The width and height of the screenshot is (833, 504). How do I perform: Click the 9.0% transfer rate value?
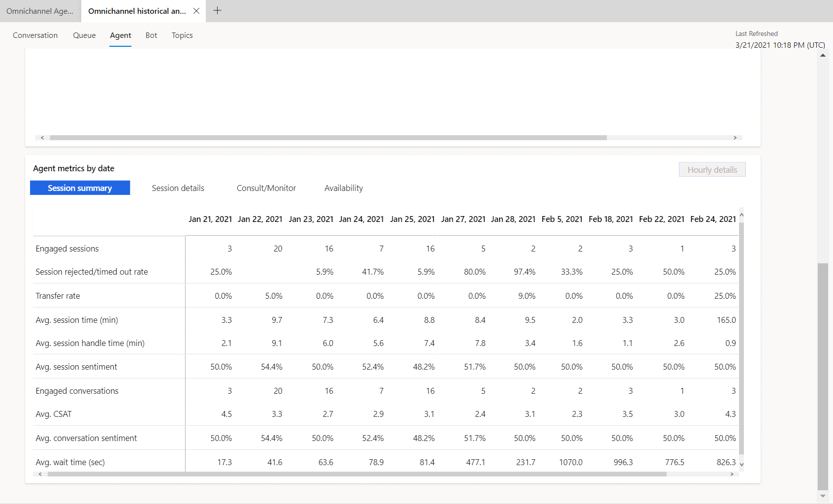point(527,296)
